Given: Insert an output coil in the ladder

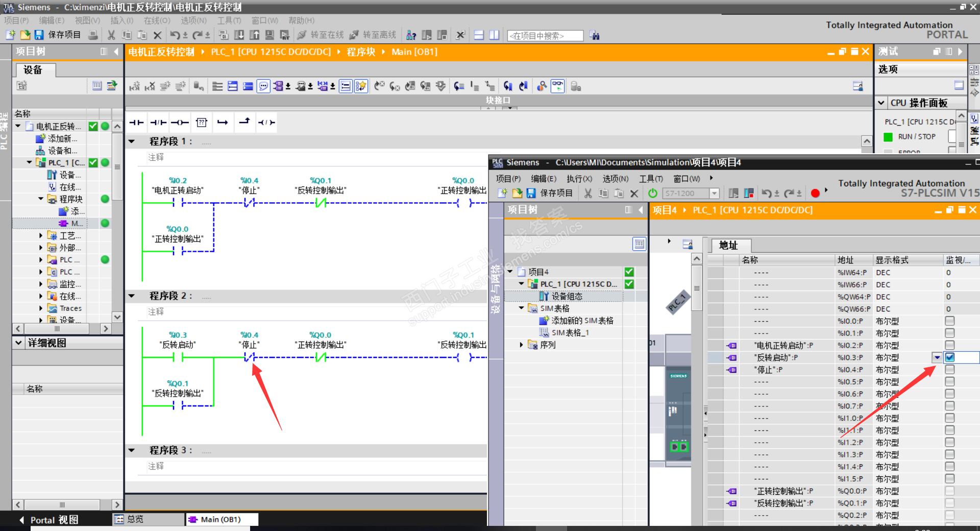Looking at the screenshot, I should (x=180, y=123).
